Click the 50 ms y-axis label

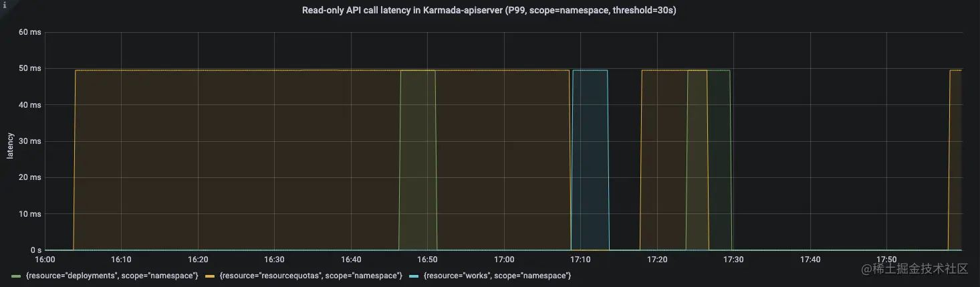(x=30, y=68)
